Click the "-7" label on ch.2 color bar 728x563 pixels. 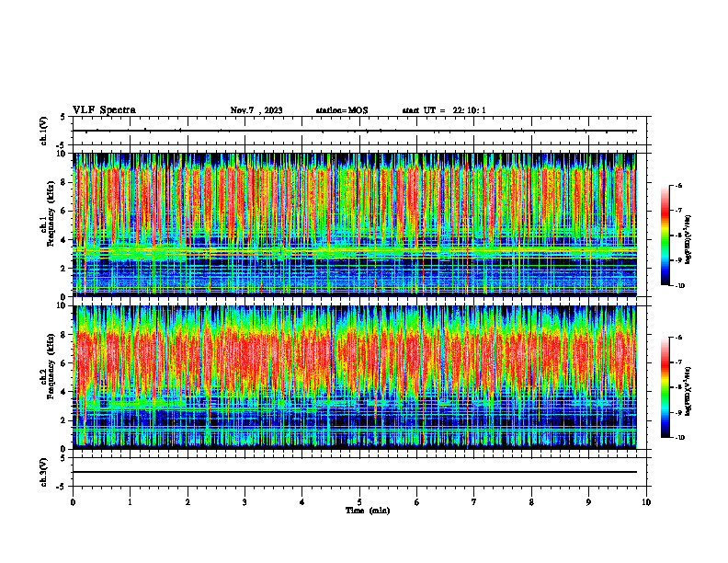tap(677, 362)
